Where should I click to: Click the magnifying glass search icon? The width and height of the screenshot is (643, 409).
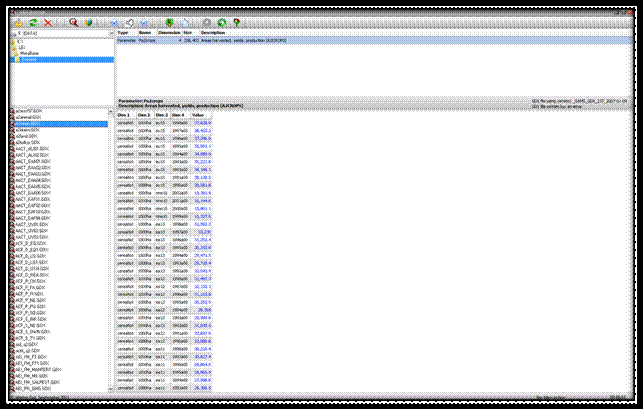73,21
